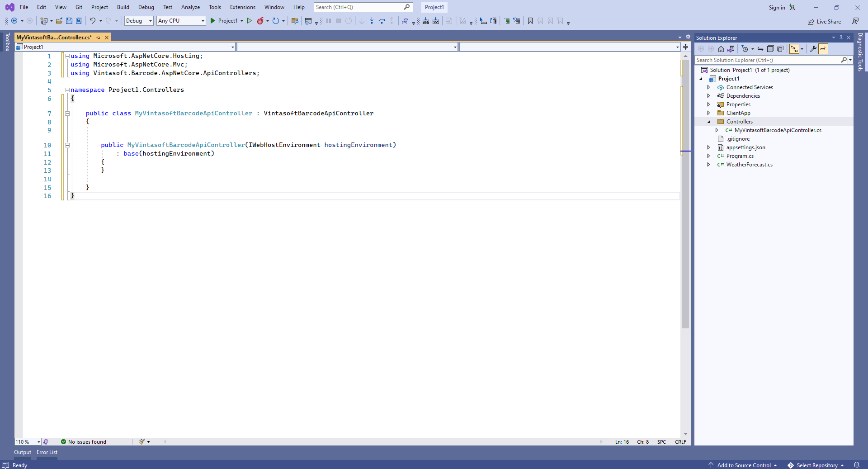
Task: Expand the Dependencies node
Action: click(x=708, y=96)
